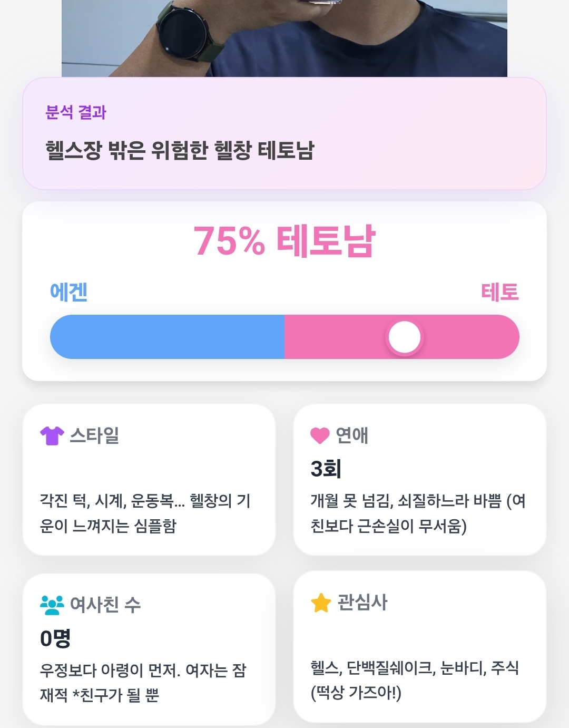
Task: Click the 3회 count text
Action: click(x=326, y=469)
